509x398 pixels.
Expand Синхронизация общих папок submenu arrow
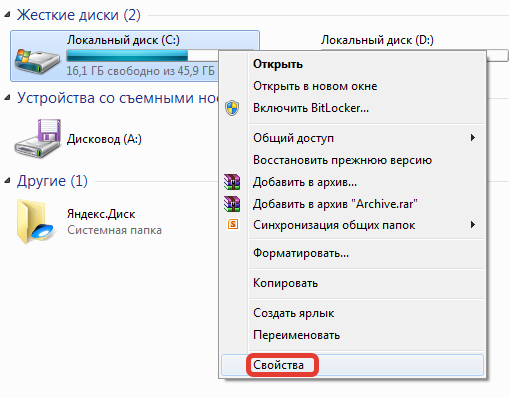(x=473, y=224)
